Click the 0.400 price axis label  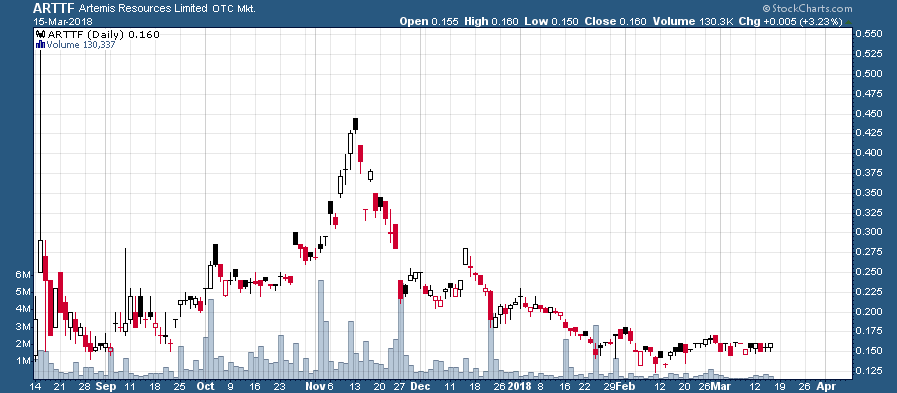click(x=868, y=153)
